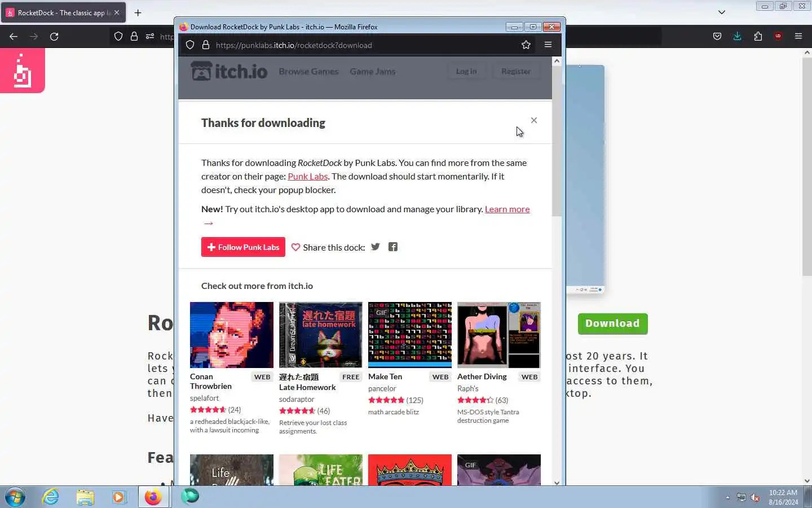This screenshot has height=508, width=812.
Task: Open author pancelor's page
Action: (x=382, y=388)
